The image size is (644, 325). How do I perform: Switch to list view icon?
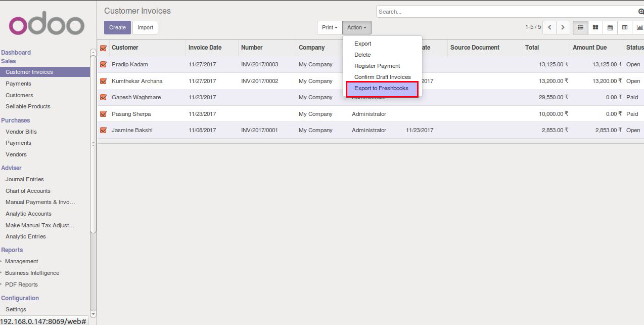click(580, 27)
